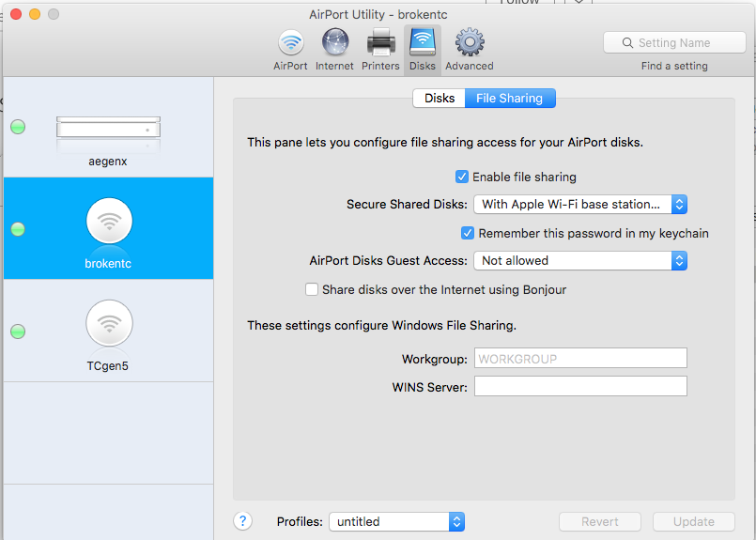The image size is (756, 540).
Task: Click the aegenx device name label
Action: pyautogui.click(x=107, y=162)
